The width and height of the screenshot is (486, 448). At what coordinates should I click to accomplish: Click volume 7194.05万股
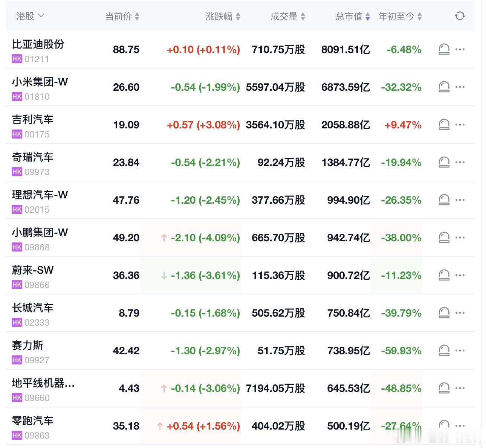275,388
